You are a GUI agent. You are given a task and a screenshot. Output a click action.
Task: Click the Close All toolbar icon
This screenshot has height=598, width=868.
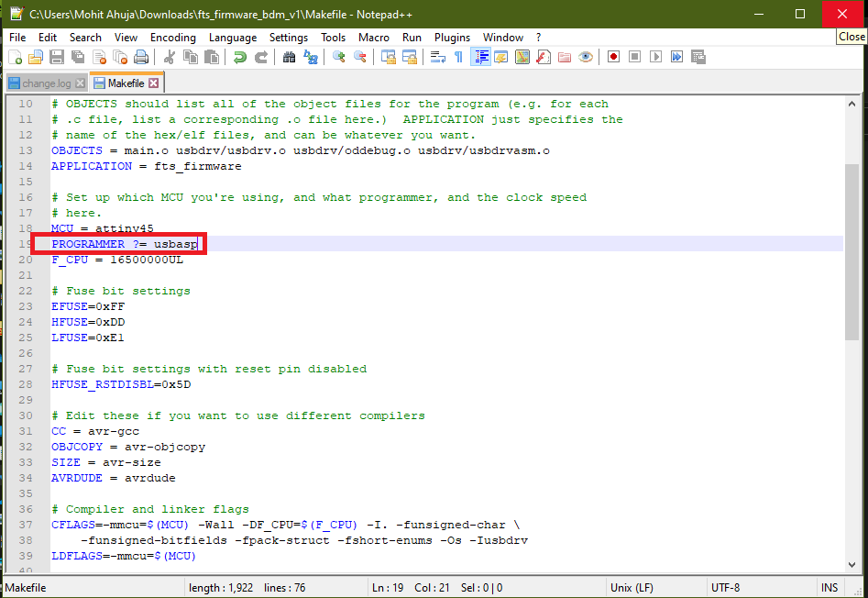tap(120, 57)
